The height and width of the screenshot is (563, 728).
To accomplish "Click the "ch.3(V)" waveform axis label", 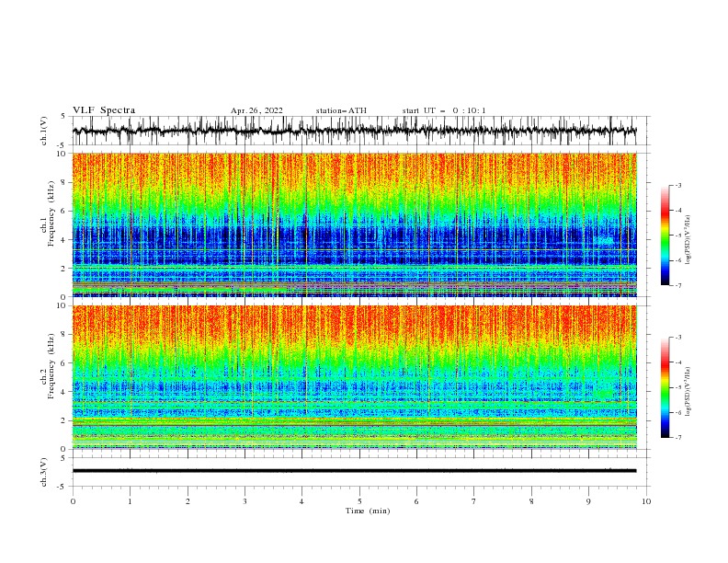I will [x=44, y=472].
